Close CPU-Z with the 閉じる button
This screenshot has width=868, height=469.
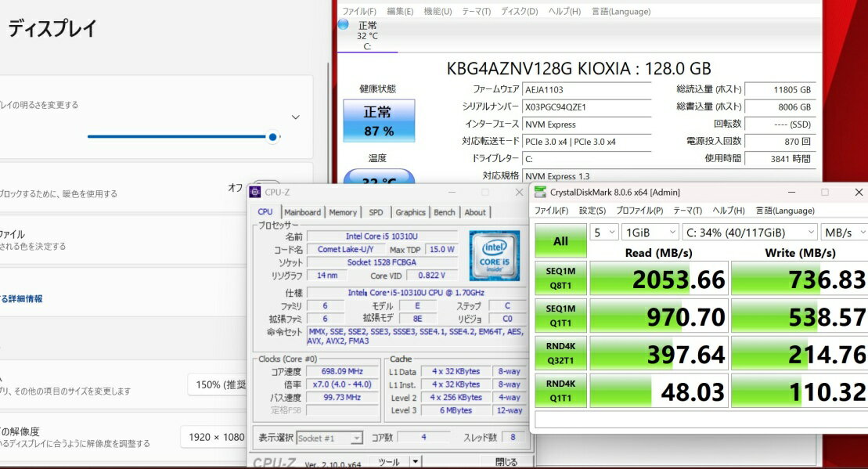pyautogui.click(x=506, y=461)
